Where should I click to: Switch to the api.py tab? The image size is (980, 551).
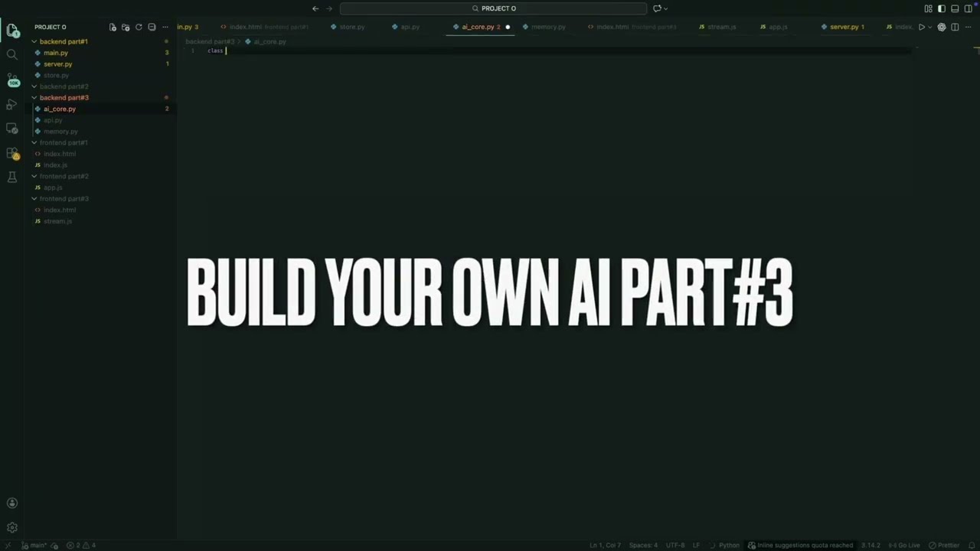[x=406, y=27]
